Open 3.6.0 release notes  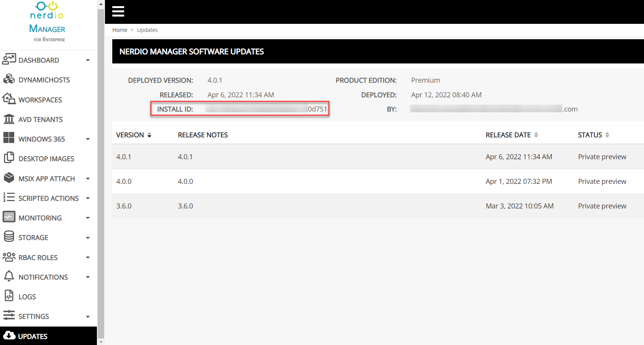click(185, 206)
